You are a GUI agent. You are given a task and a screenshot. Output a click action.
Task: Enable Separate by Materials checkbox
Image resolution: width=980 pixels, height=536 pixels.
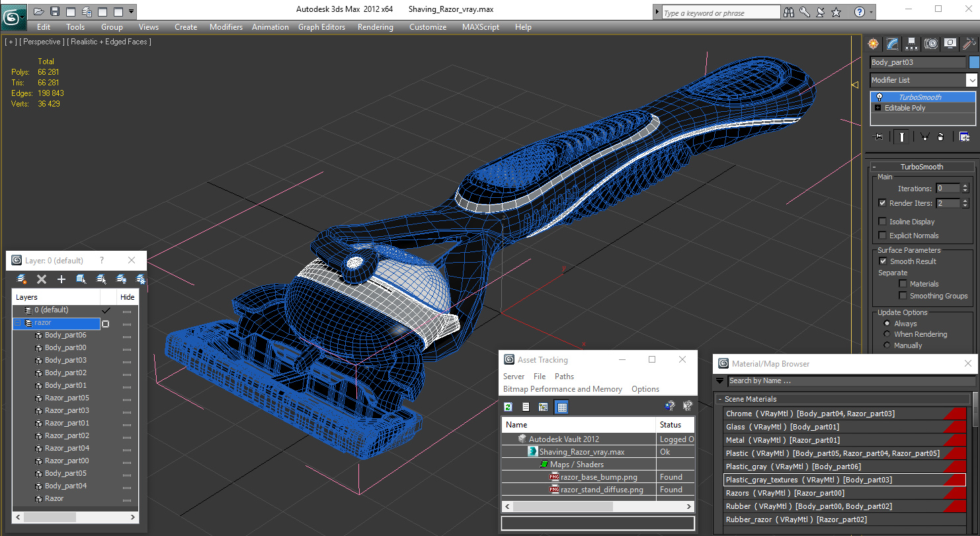(x=903, y=283)
